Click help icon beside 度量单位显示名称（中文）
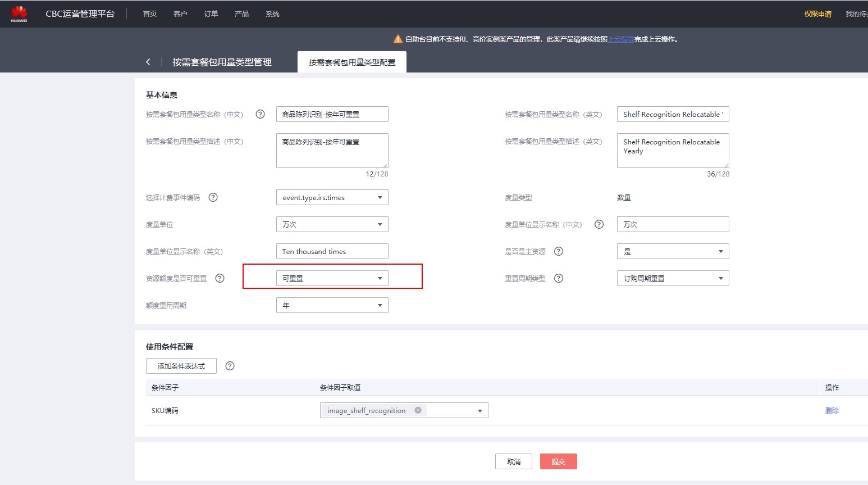This screenshot has height=485, width=868. click(x=599, y=224)
